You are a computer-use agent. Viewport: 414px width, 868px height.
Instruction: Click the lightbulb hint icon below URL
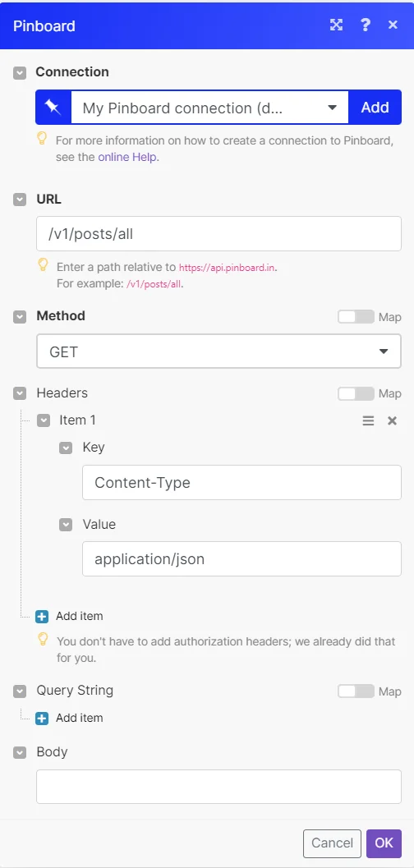click(43, 265)
